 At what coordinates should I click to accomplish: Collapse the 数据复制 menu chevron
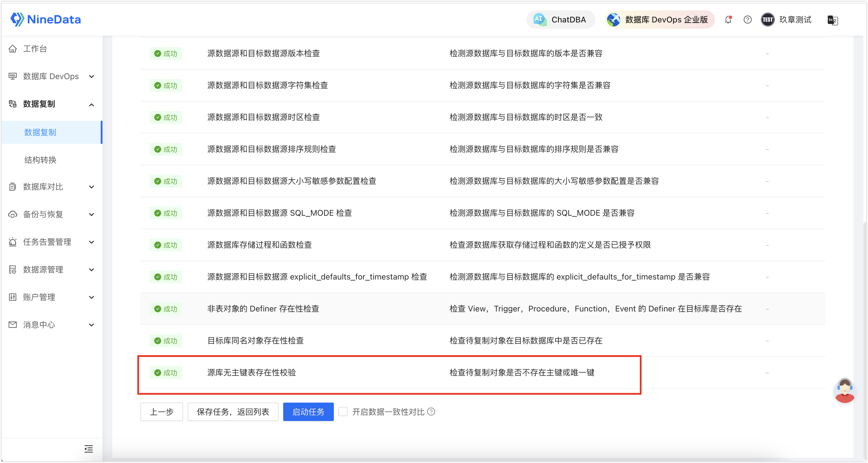click(x=91, y=104)
